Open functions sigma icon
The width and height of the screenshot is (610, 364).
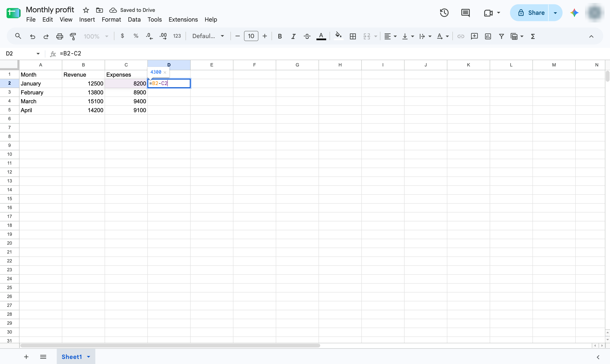click(x=533, y=36)
